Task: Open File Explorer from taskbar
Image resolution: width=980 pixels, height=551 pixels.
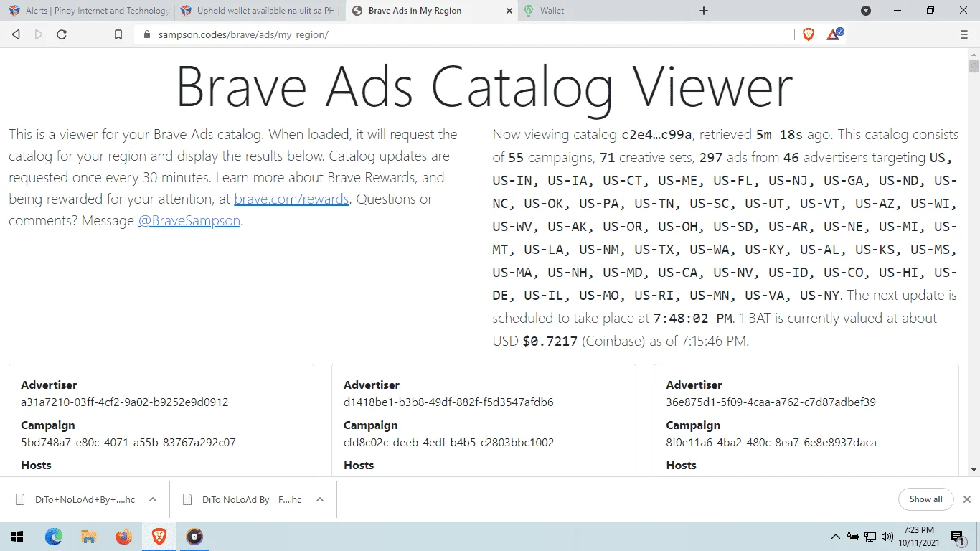Action: tap(89, 537)
